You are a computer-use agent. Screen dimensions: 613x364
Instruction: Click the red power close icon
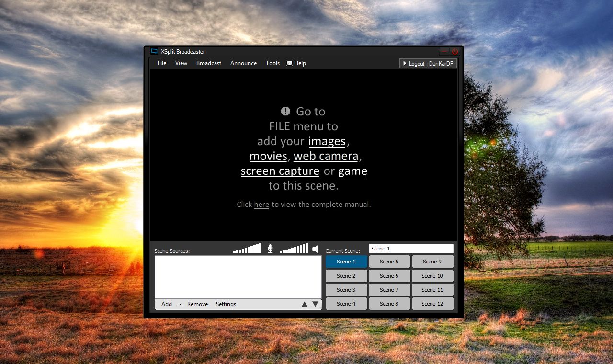(x=454, y=51)
